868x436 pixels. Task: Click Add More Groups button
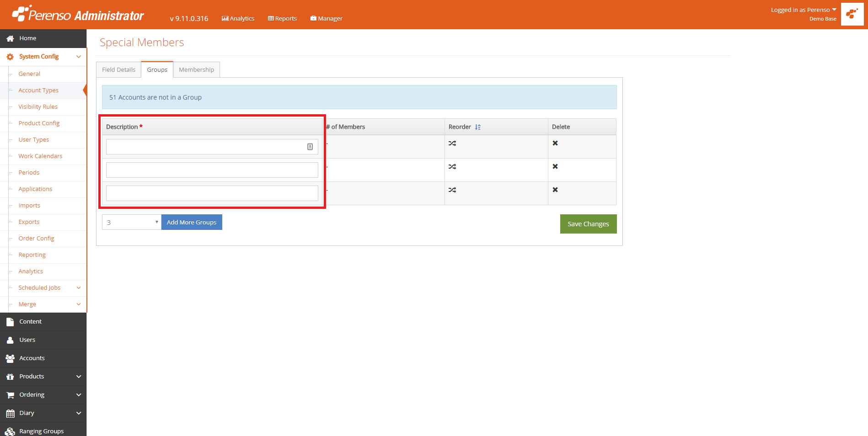[x=192, y=222]
